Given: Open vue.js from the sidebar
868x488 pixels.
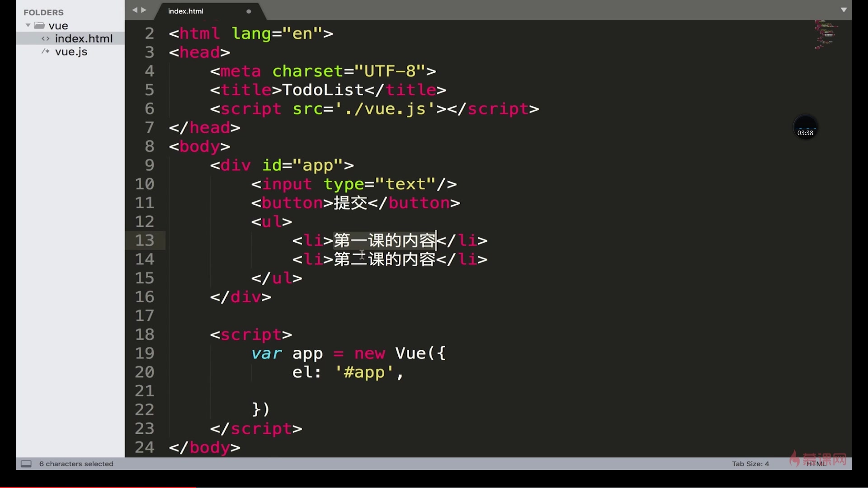Looking at the screenshot, I should [x=71, y=52].
